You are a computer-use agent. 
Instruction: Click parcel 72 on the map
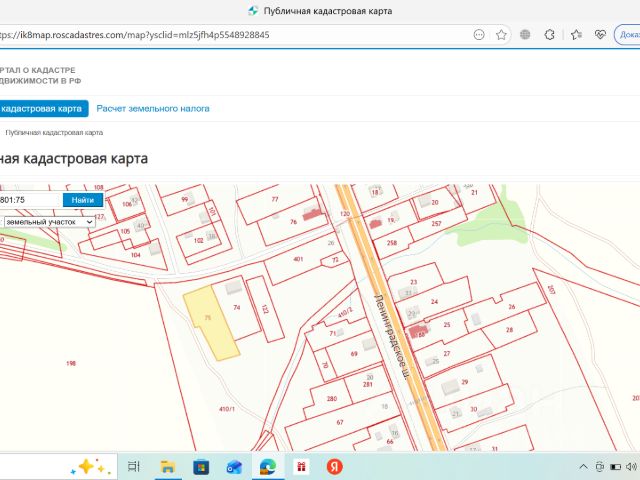(x=335, y=260)
